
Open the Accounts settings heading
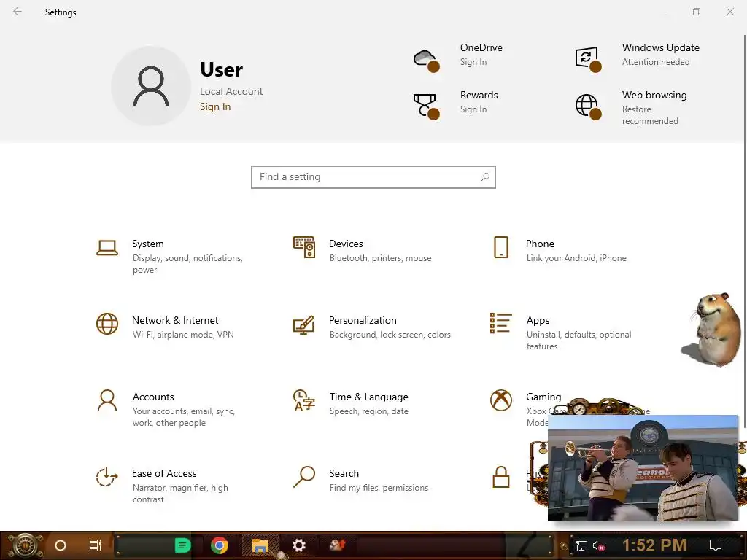point(153,397)
